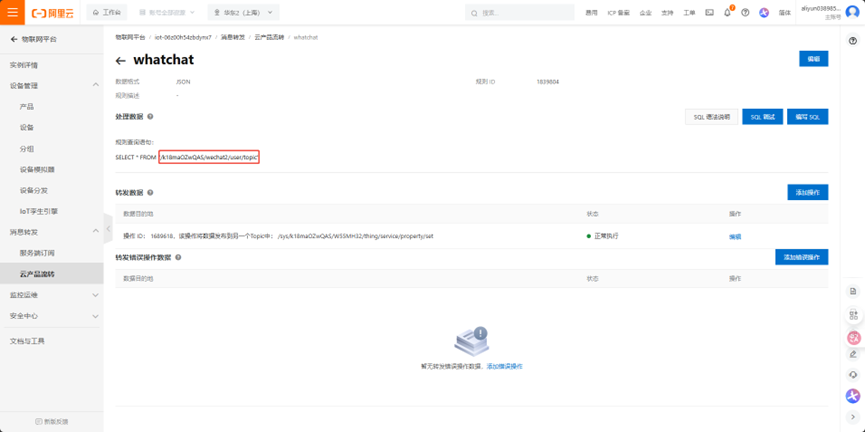Click the edit pencil icon in right toolbar
865x432 pixels.
tap(853, 354)
